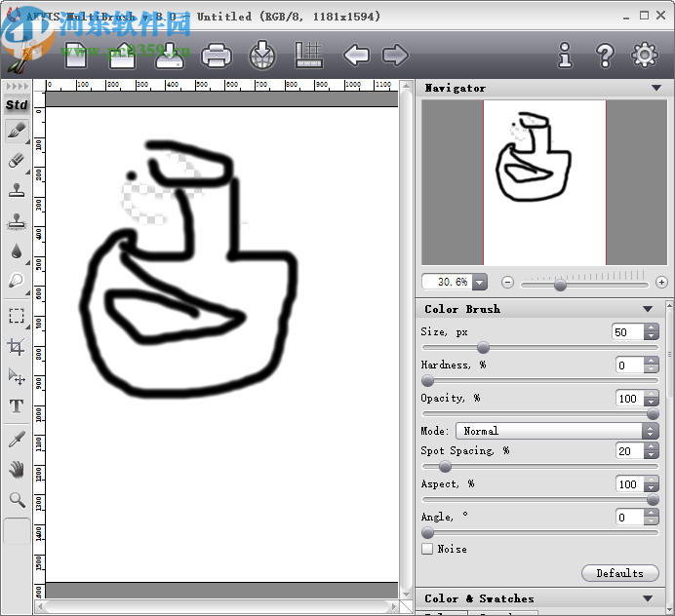Collapse the Navigator panel
Screen dimensions: 675x616
pos(656,88)
